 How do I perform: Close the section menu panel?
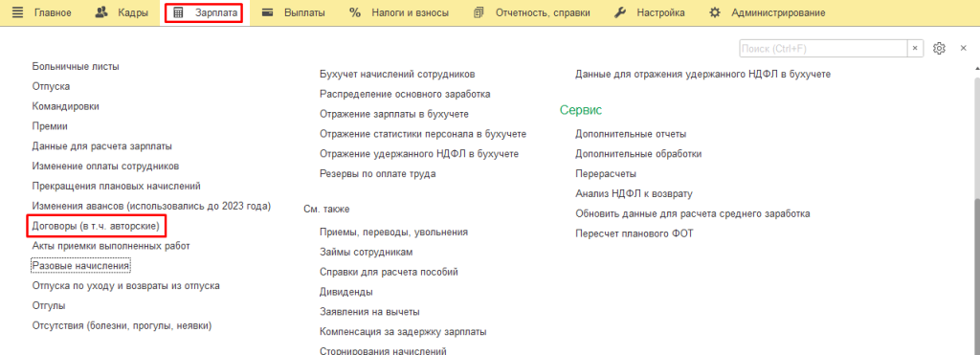[x=963, y=48]
